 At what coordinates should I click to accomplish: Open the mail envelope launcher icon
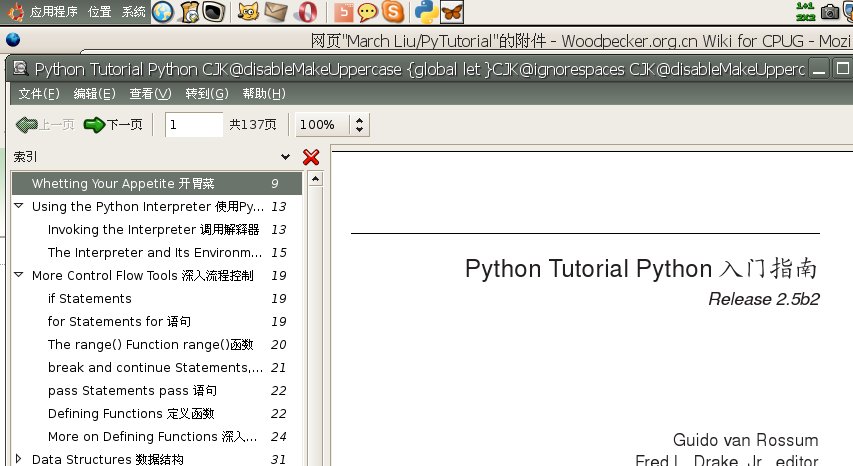tap(276, 12)
